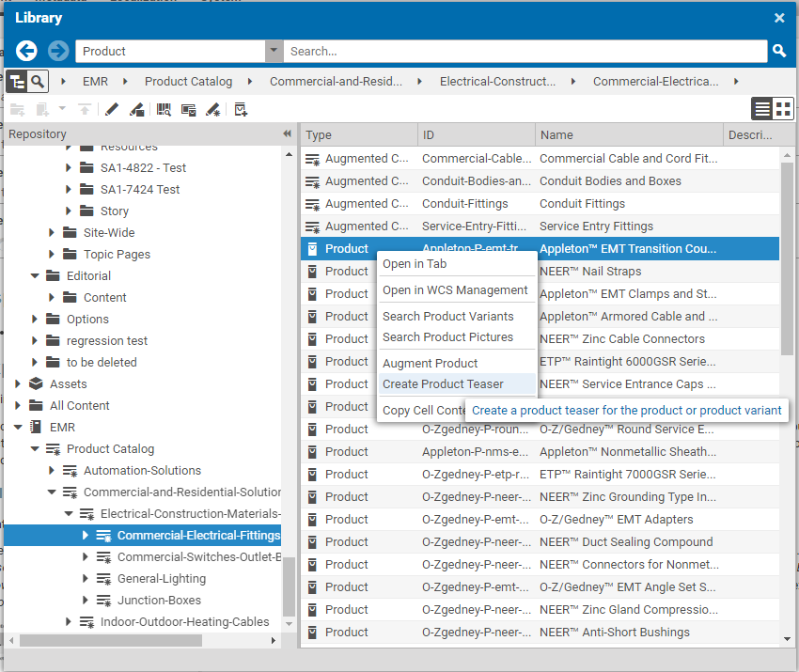Click the search product variants barcode icon

coord(164,110)
